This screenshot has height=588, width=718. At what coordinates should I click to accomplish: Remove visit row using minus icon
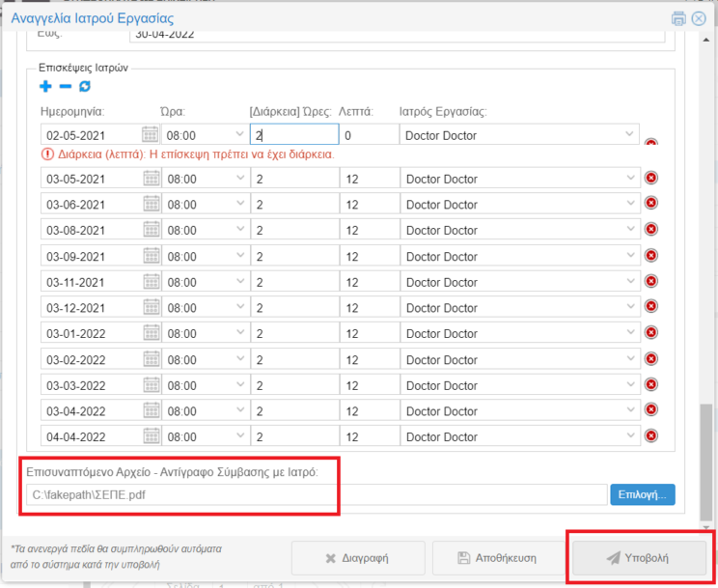[x=66, y=86]
